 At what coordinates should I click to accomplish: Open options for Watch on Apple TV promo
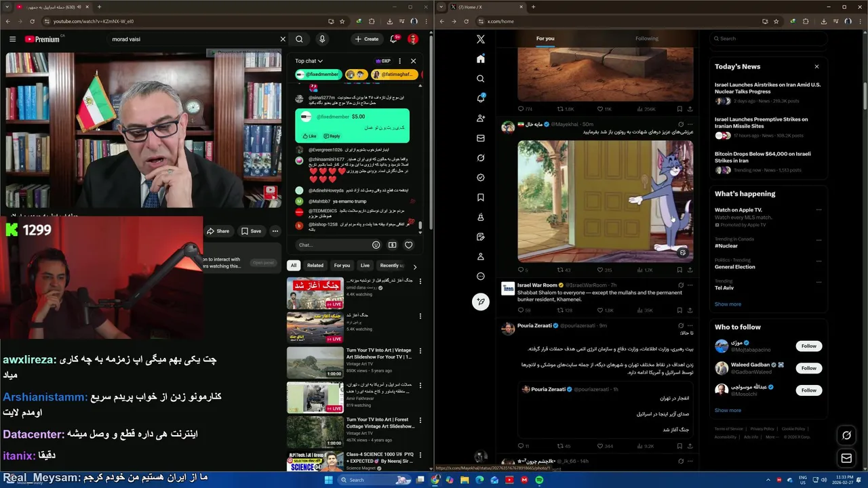pos(818,210)
